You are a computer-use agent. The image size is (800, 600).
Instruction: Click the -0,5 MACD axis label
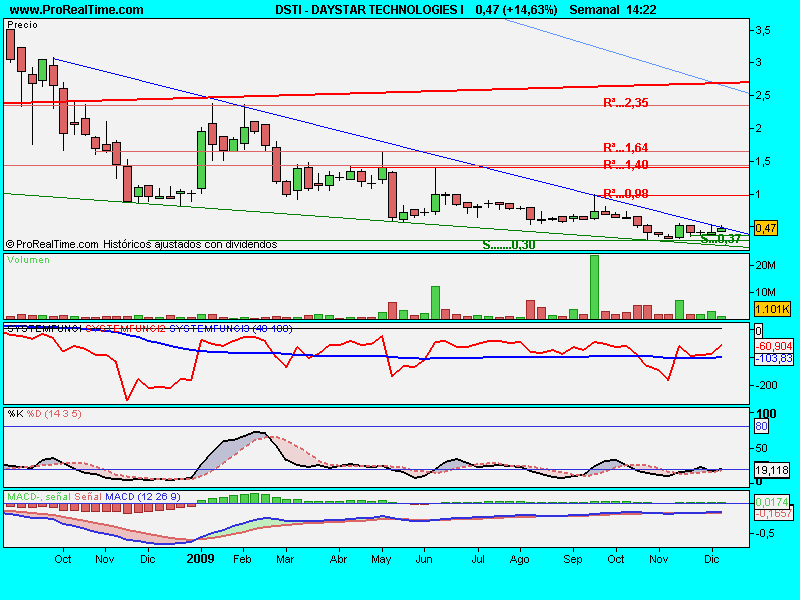(764, 533)
